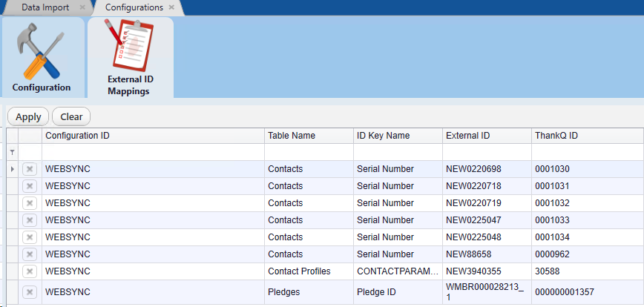Select ThankQ ID cell 0001034
Viewport: 644px width, 307px height.
click(588, 237)
